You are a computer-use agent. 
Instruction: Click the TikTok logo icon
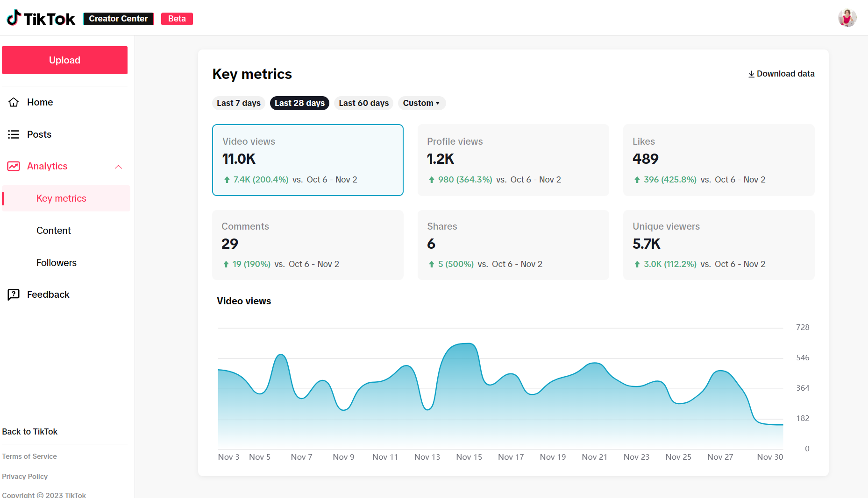(x=14, y=18)
